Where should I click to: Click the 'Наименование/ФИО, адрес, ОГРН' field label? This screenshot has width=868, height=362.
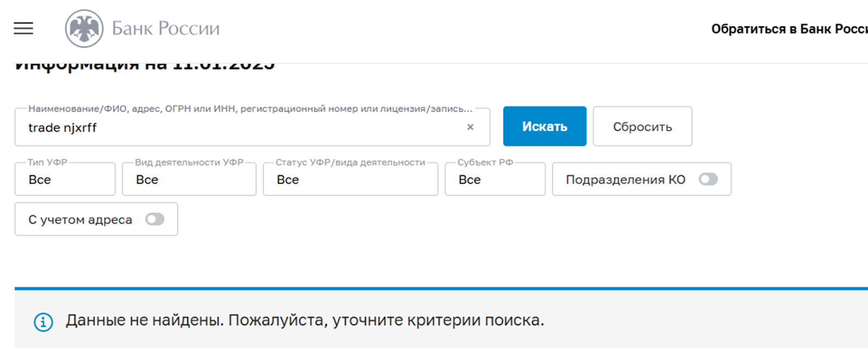250,109
